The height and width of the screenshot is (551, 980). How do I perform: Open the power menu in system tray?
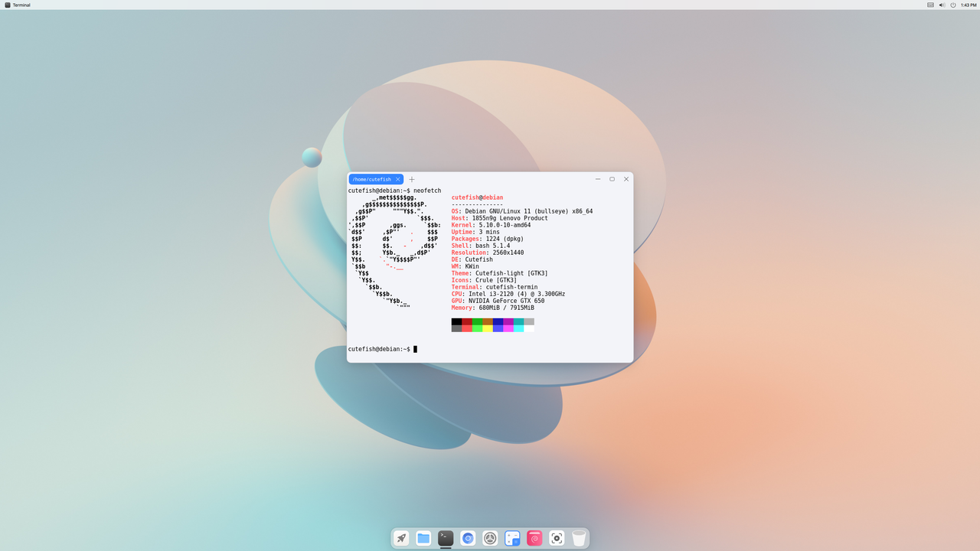pyautogui.click(x=953, y=5)
